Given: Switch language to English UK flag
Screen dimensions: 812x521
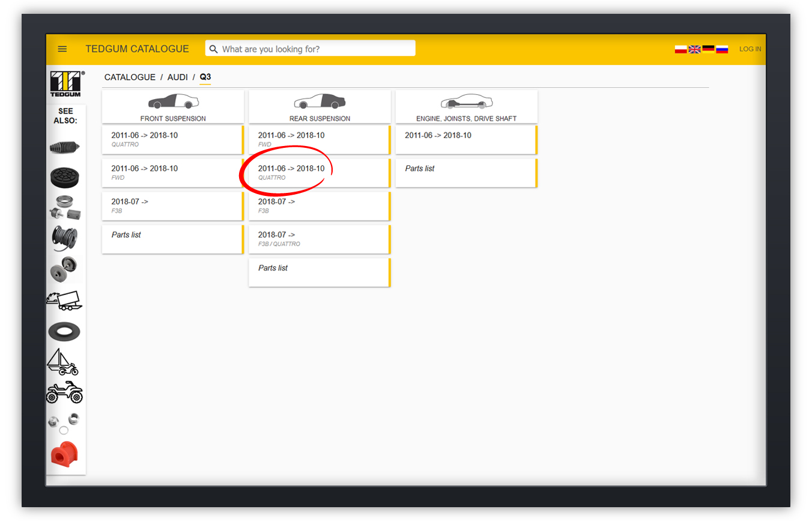Looking at the screenshot, I should 694,49.
